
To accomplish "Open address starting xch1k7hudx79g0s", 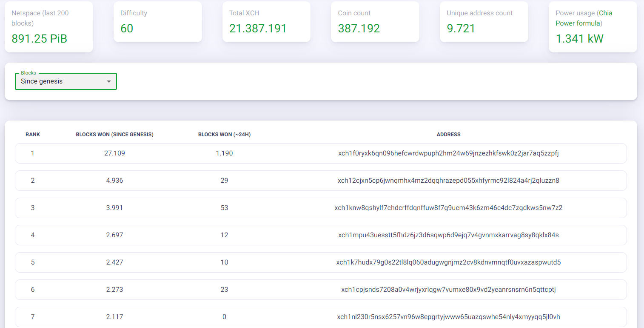I will (448, 262).
